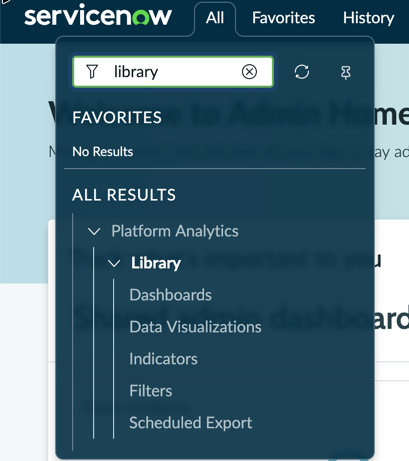Open the All menu tab
This screenshot has width=409, height=461.
coord(215,18)
